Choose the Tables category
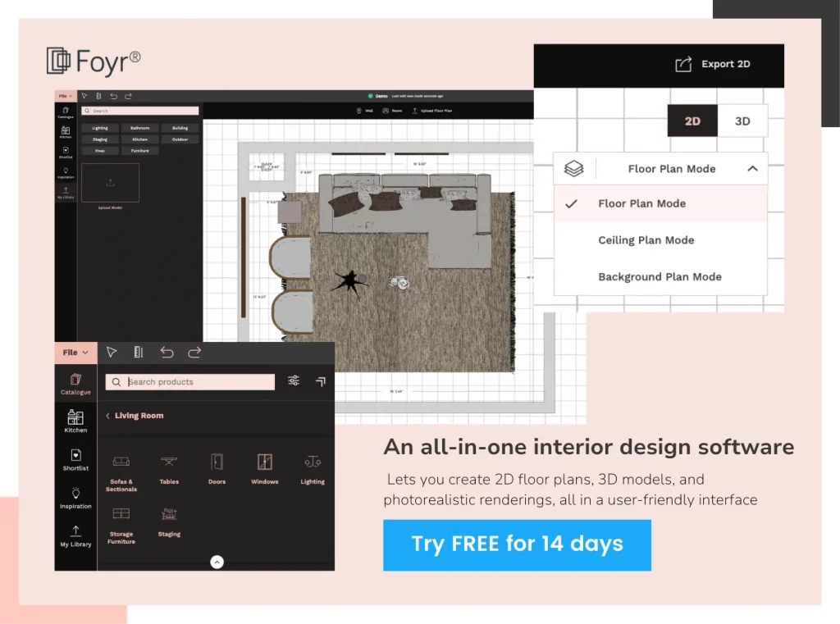 point(169,471)
